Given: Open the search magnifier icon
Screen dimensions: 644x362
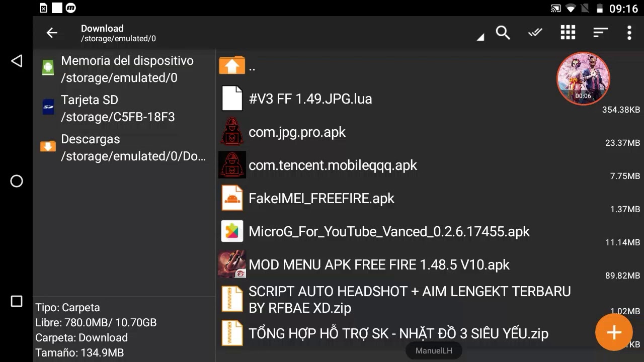Looking at the screenshot, I should [503, 33].
